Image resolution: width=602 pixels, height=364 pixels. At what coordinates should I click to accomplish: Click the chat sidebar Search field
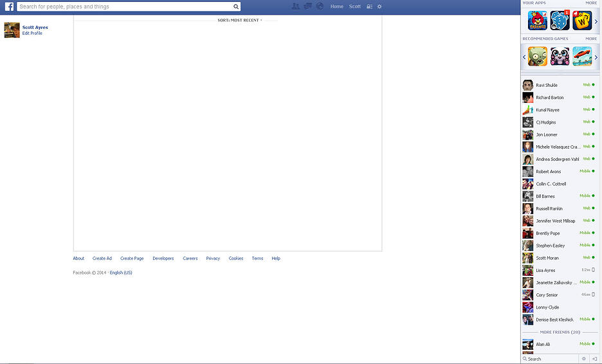click(550, 359)
